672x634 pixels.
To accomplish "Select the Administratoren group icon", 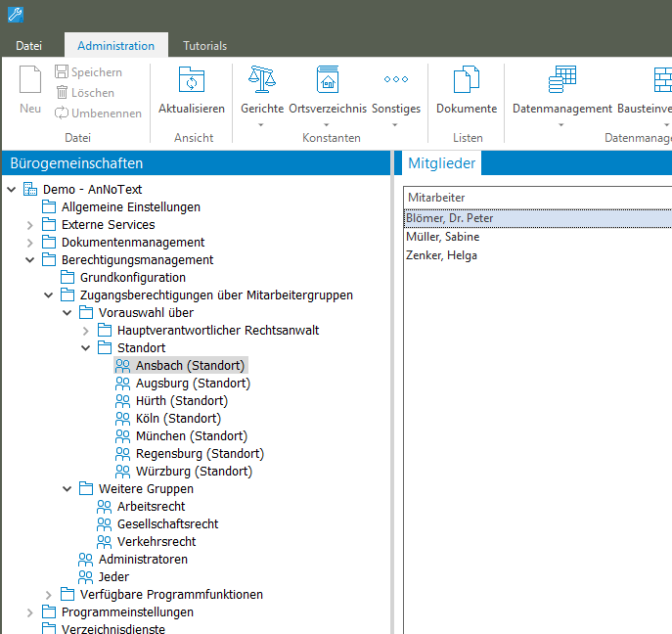I will (x=86, y=560).
